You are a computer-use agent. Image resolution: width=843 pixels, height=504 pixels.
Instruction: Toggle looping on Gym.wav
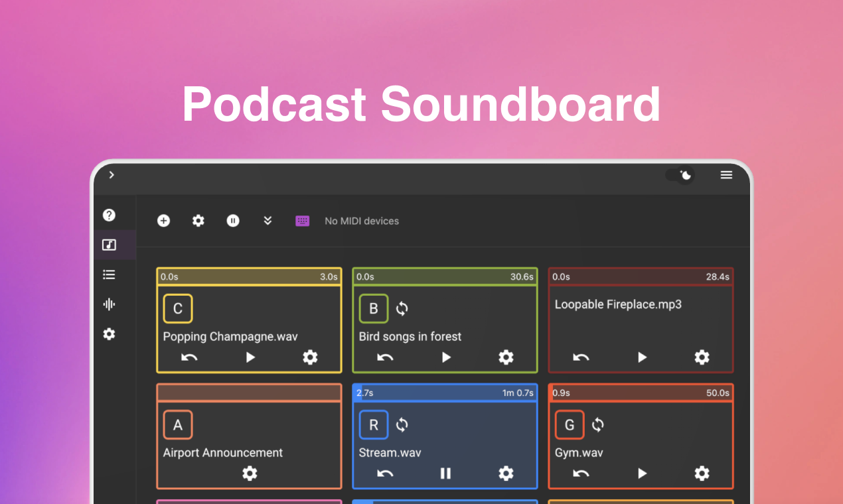coord(597,424)
